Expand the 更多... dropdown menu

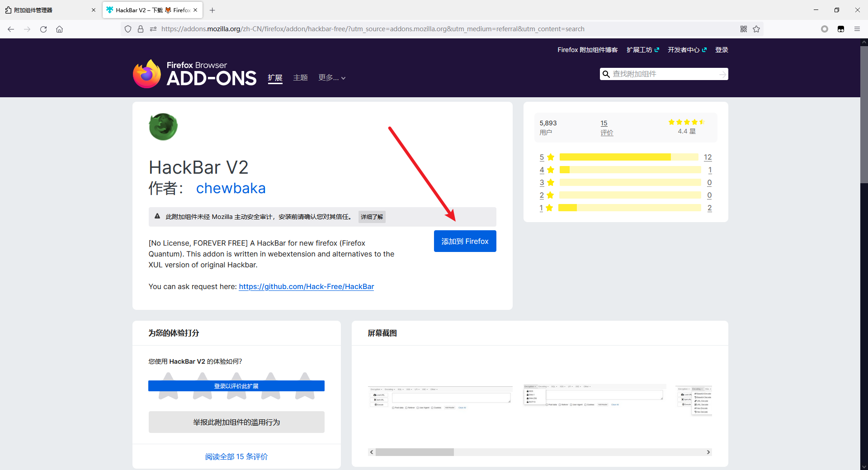pos(332,78)
